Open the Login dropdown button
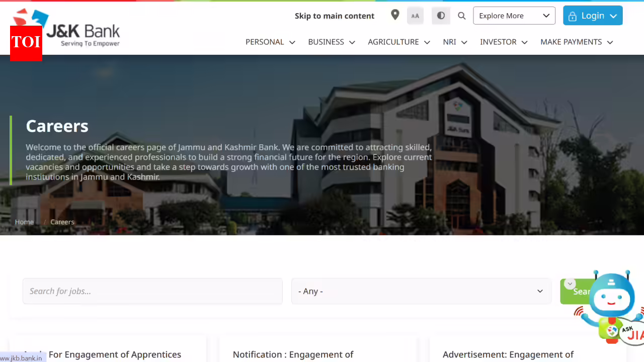 (x=592, y=16)
